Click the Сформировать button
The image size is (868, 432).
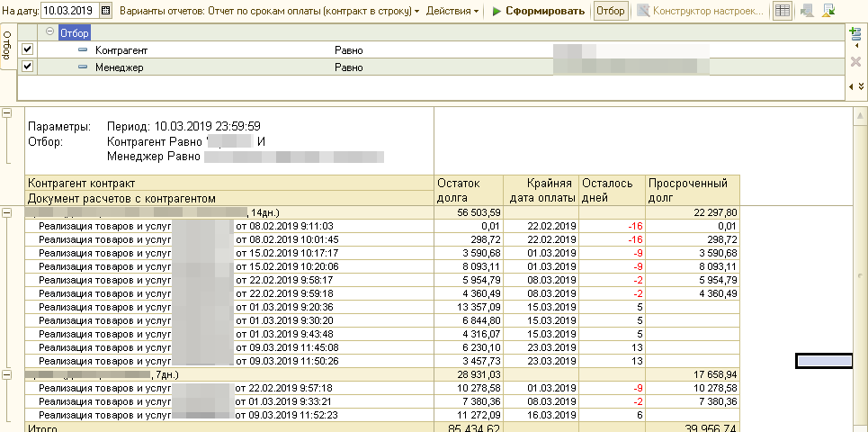[x=538, y=12]
